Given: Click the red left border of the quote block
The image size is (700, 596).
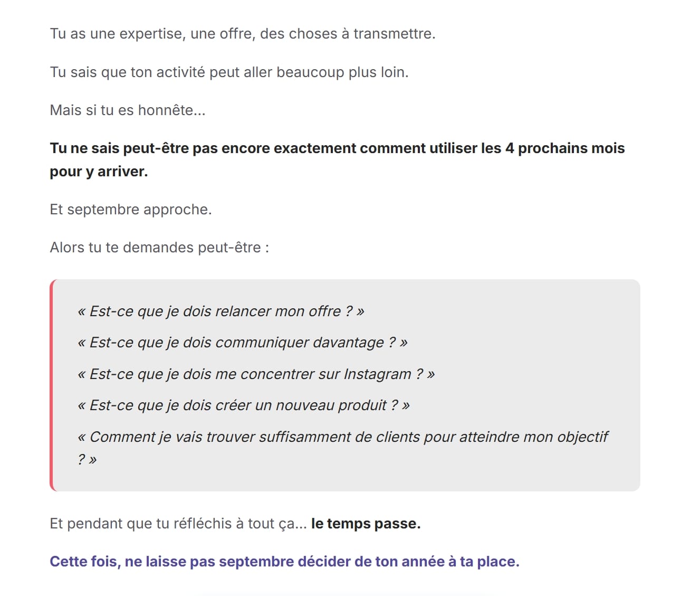Looking at the screenshot, I should pyautogui.click(x=52, y=385).
